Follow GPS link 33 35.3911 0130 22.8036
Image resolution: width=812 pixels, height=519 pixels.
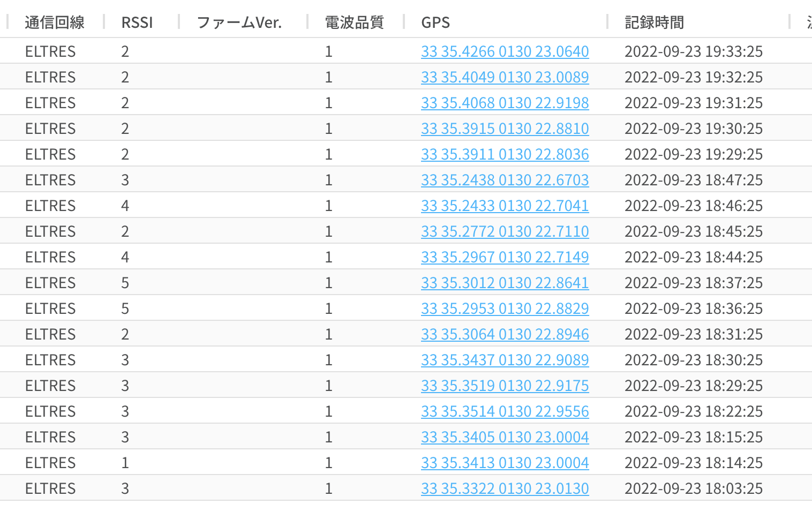[505, 154]
